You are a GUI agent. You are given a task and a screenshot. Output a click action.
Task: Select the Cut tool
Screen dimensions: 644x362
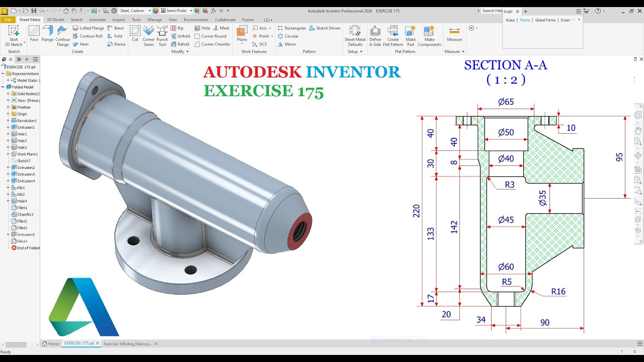tap(135, 33)
